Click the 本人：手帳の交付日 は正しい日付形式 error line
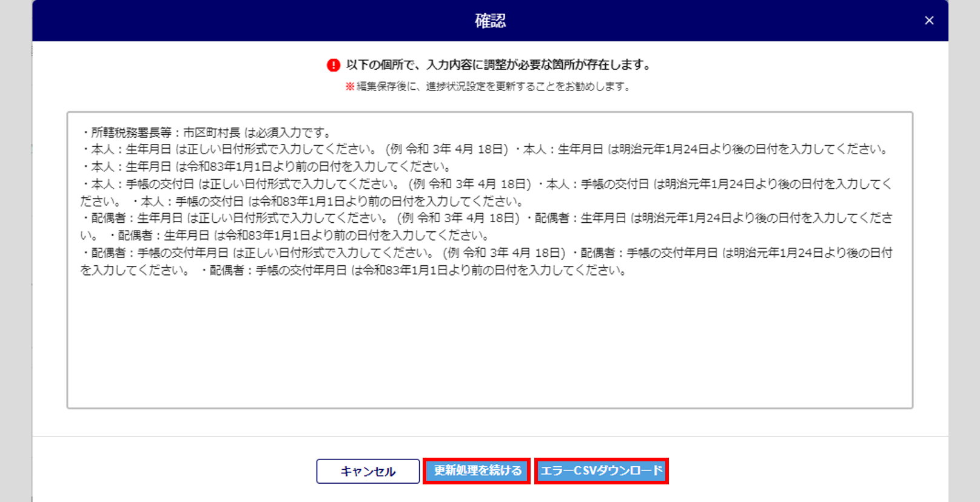Image resolution: width=980 pixels, height=502 pixels. pos(307,183)
